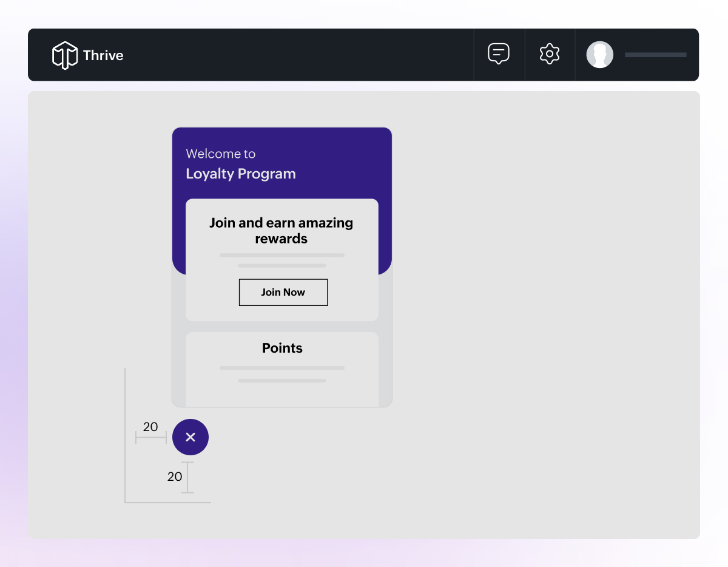The width and height of the screenshot is (728, 567).
Task: Click the Join Now button
Action: click(283, 292)
